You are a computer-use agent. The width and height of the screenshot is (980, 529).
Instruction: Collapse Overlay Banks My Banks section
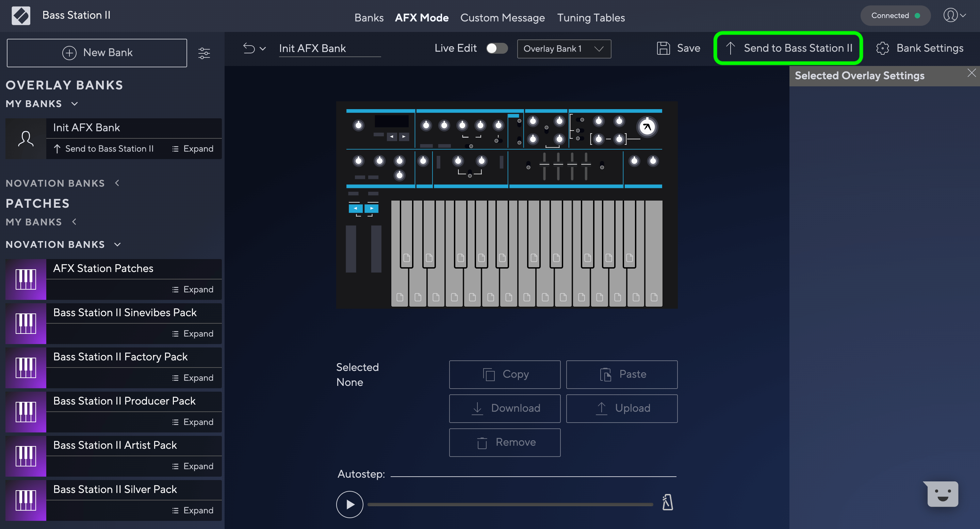[x=75, y=104]
